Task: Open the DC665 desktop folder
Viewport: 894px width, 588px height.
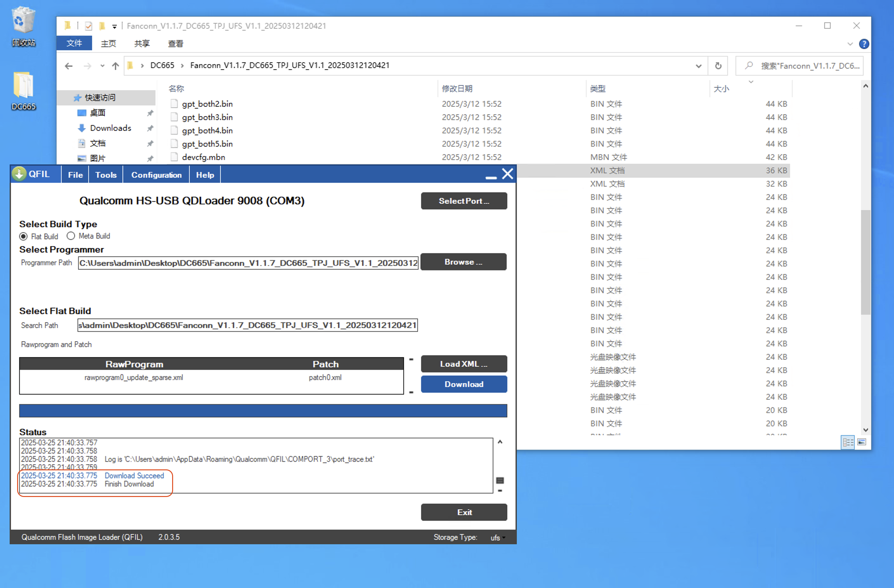Action: tap(23, 86)
